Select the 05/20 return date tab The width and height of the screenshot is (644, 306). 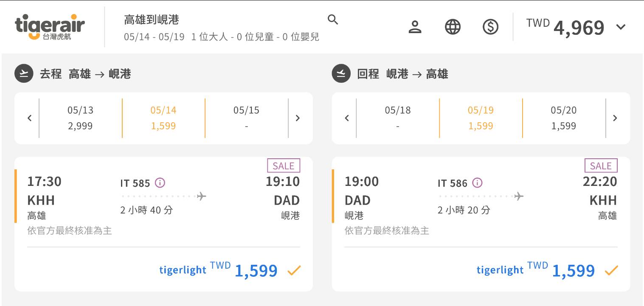pyautogui.click(x=563, y=118)
